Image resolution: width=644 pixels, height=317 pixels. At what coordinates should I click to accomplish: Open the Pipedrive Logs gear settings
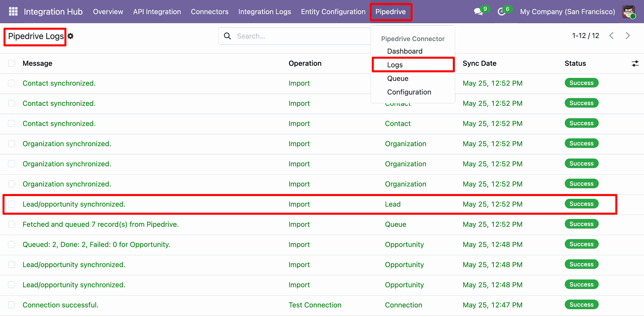pos(70,36)
